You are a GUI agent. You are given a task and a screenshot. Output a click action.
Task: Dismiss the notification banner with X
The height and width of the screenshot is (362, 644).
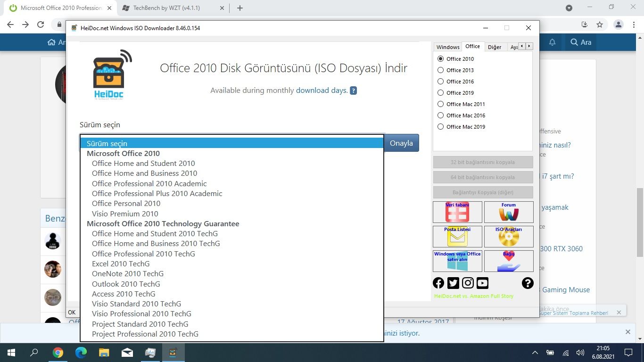(627, 332)
